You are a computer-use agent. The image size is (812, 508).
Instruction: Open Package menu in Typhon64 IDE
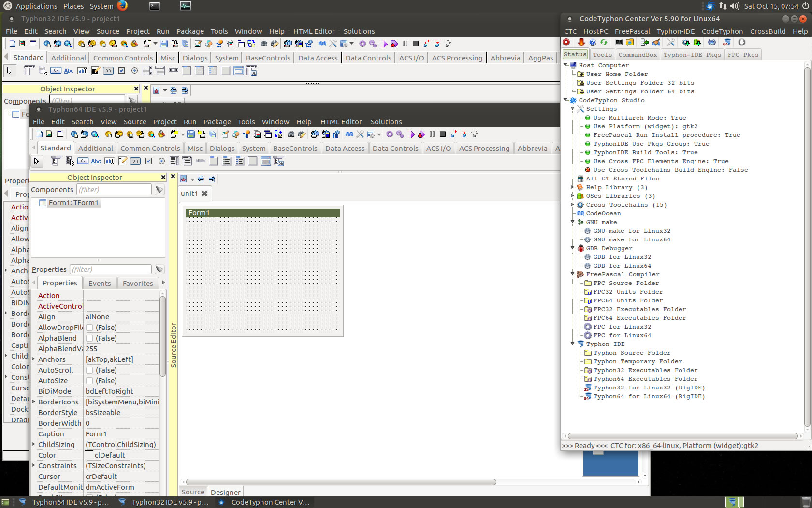217,122
